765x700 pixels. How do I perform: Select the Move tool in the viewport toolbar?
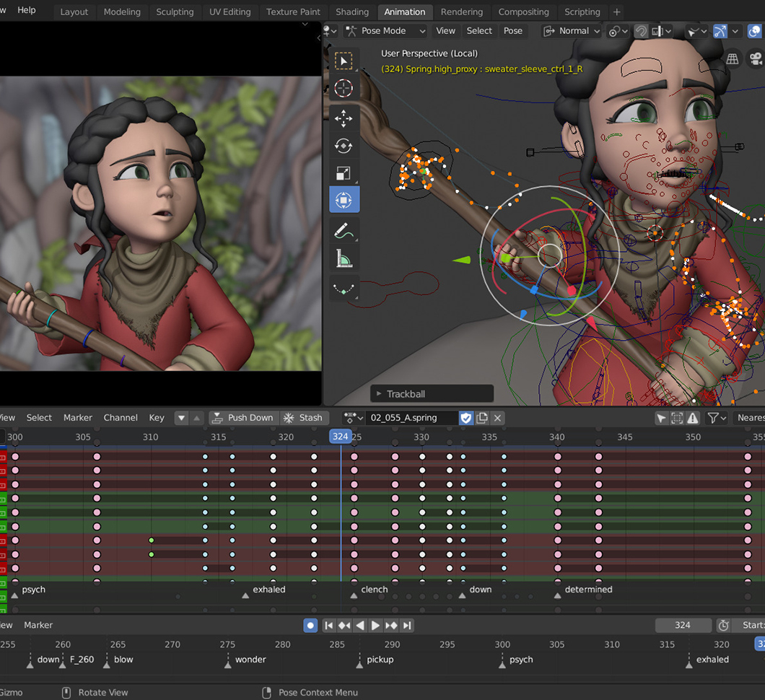tap(344, 118)
